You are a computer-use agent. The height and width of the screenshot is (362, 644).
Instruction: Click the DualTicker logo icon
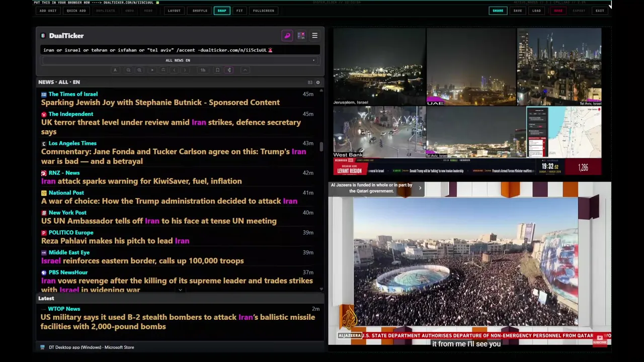coord(43,36)
